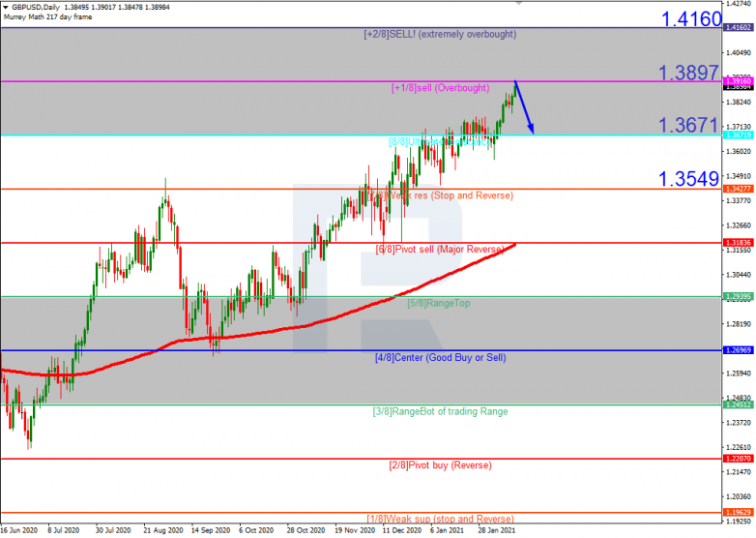756x538 pixels.
Task: Click the 1.37130 value on price scale
Action: point(739,127)
